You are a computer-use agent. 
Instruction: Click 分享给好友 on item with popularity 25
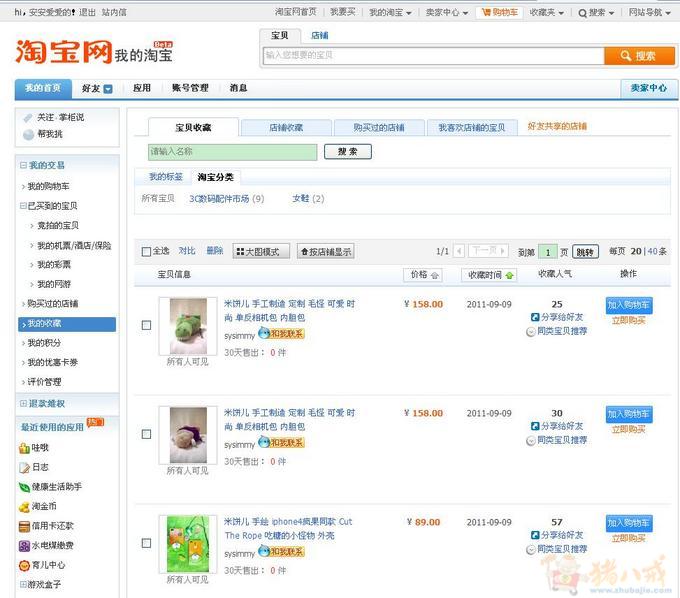[x=557, y=317]
